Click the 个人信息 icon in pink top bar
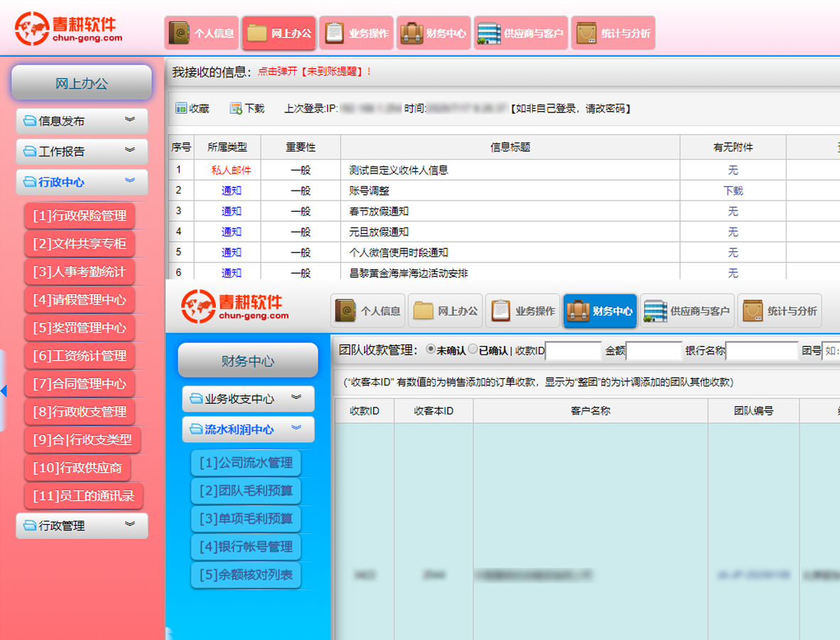The image size is (840, 640). 179,33
